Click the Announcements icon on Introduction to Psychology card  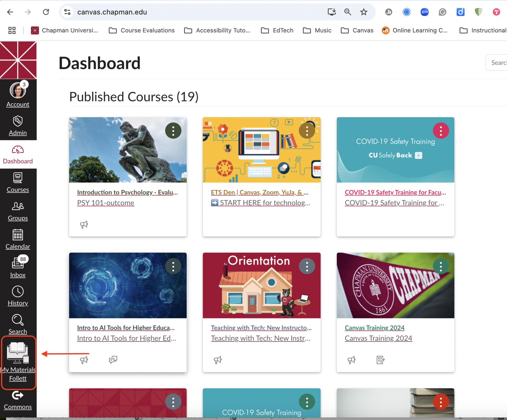(x=84, y=225)
